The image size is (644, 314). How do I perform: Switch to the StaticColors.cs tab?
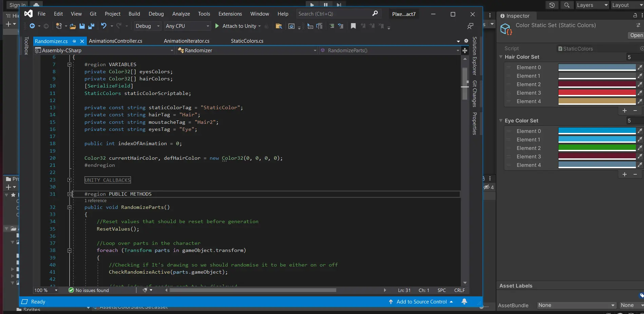tap(247, 41)
